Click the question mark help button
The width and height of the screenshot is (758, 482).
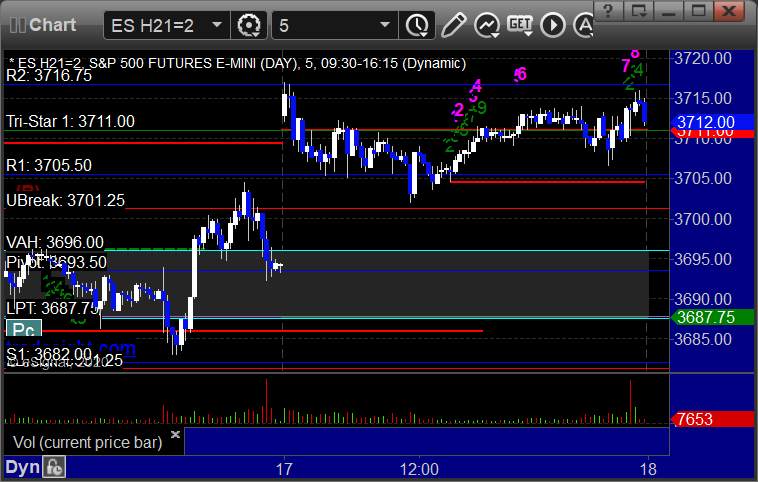click(x=608, y=10)
